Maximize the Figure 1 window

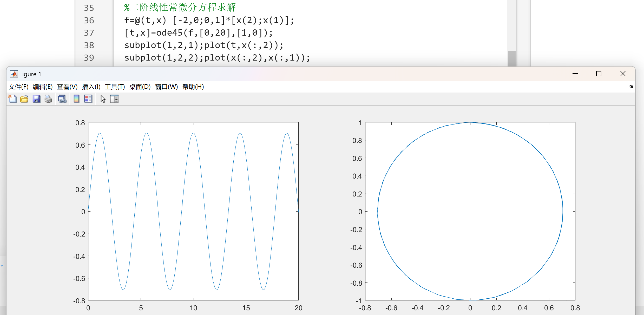click(599, 74)
